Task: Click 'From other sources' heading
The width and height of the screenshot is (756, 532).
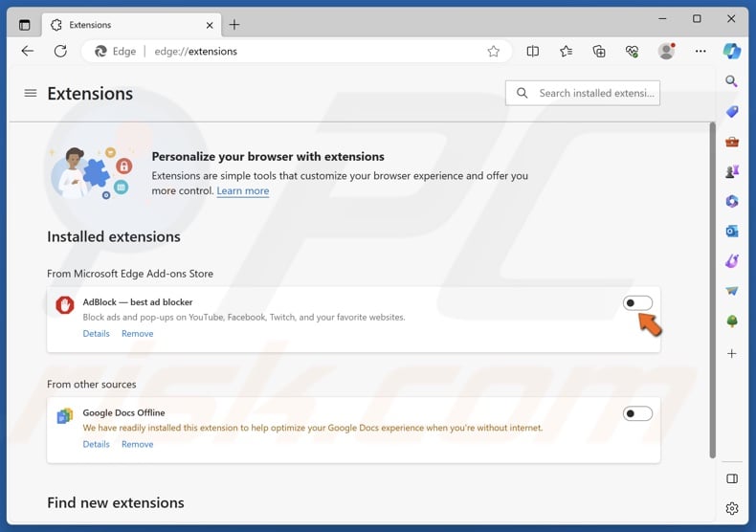Action: (x=91, y=384)
